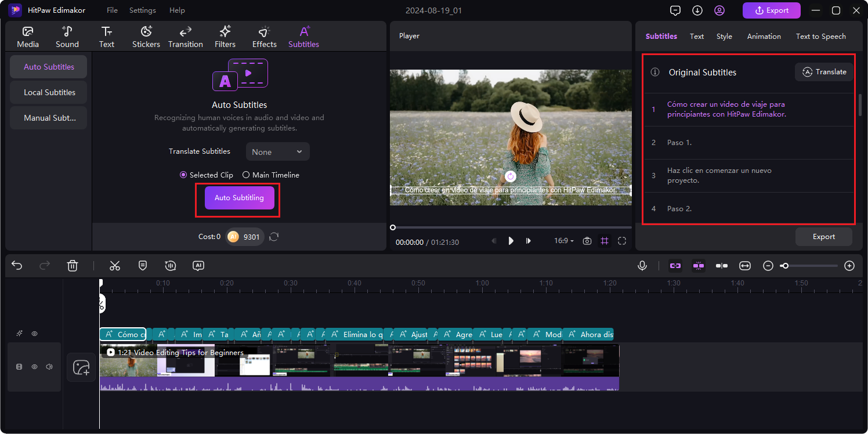Viewport: 868px width, 434px height.
Task: Click the Auto Subtitling button
Action: point(239,198)
